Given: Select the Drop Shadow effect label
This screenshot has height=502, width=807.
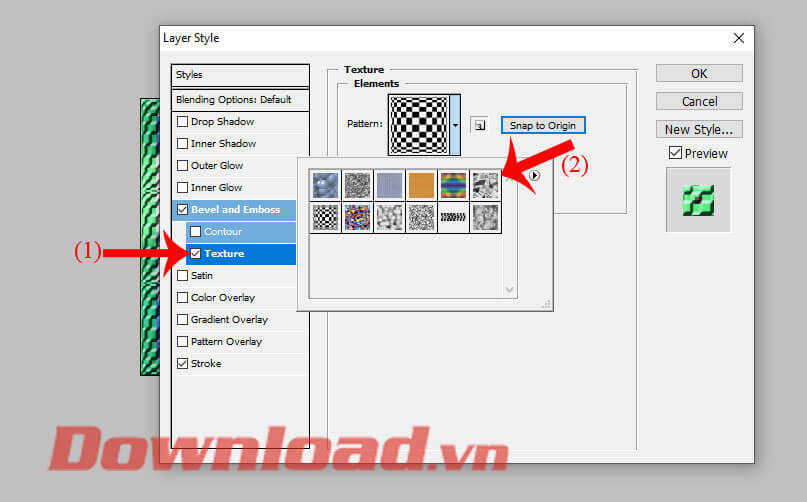Looking at the screenshot, I should (x=222, y=122).
